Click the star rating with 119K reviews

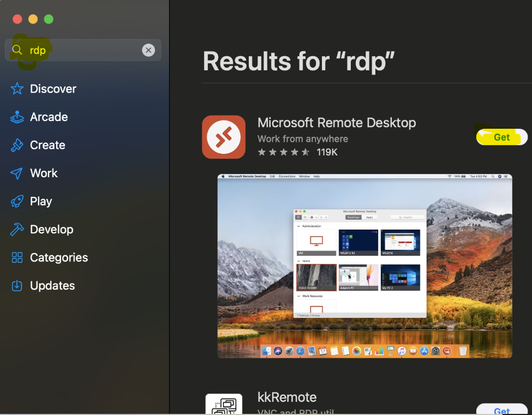tap(297, 152)
